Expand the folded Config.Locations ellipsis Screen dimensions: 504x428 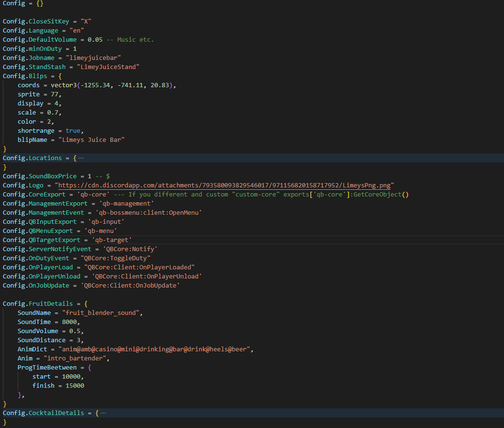coord(81,158)
